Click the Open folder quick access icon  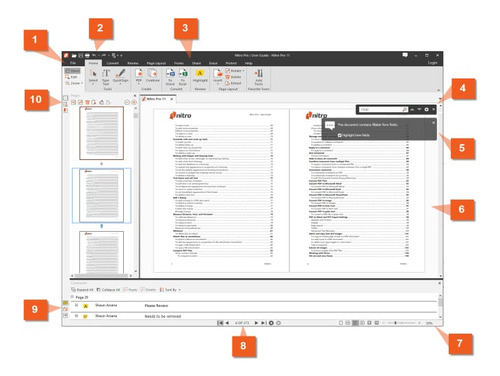[x=74, y=55]
